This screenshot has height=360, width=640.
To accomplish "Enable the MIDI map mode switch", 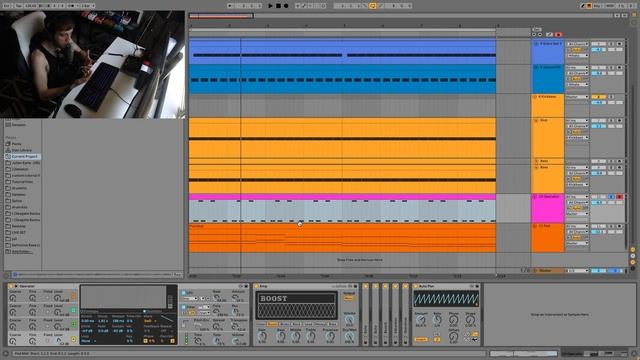I will click(x=609, y=6).
